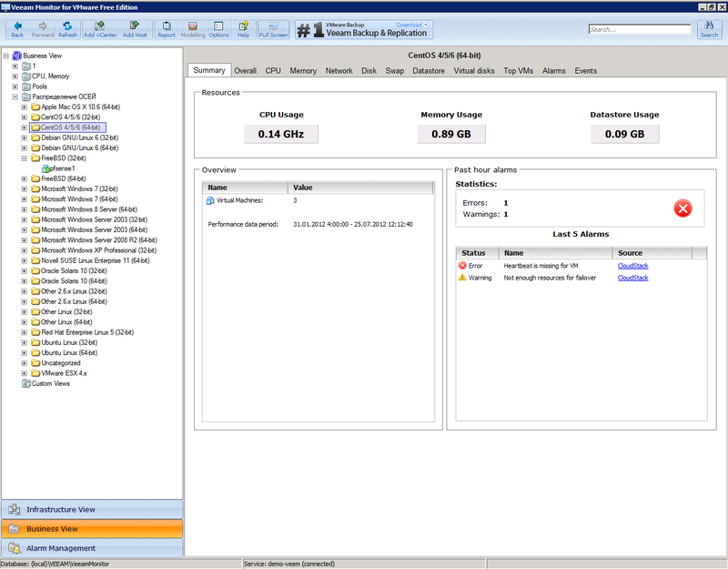Open the Virtual disks tab

point(474,71)
